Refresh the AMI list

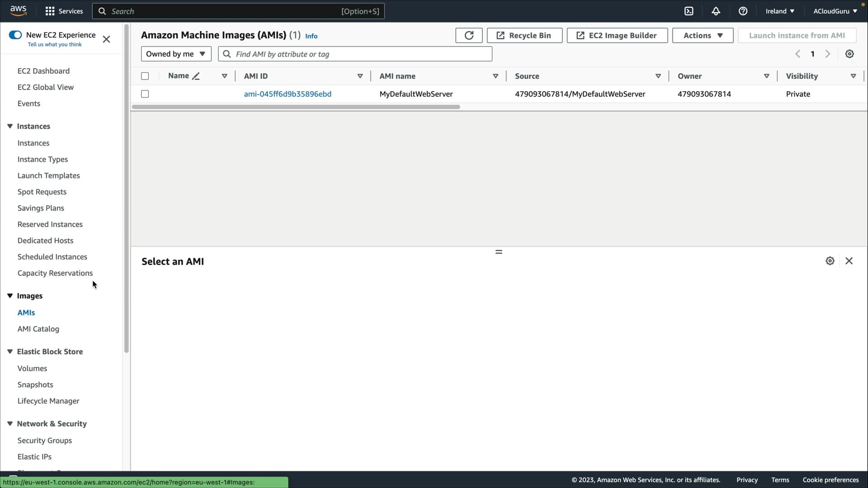[x=469, y=35]
